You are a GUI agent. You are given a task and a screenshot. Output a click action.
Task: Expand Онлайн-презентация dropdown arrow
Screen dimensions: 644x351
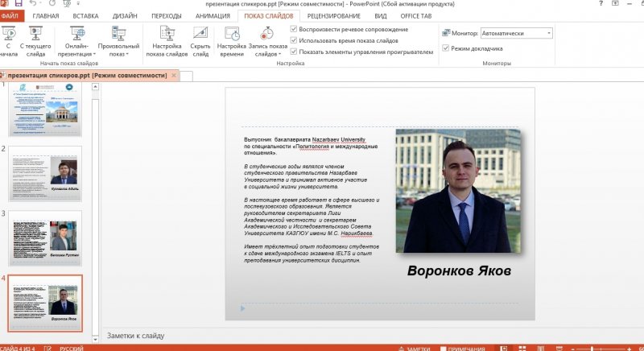click(94, 54)
